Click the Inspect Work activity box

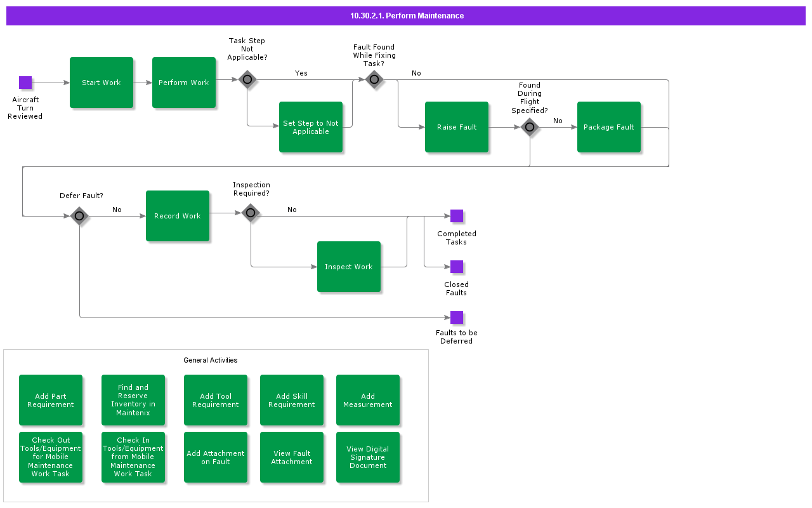point(349,267)
